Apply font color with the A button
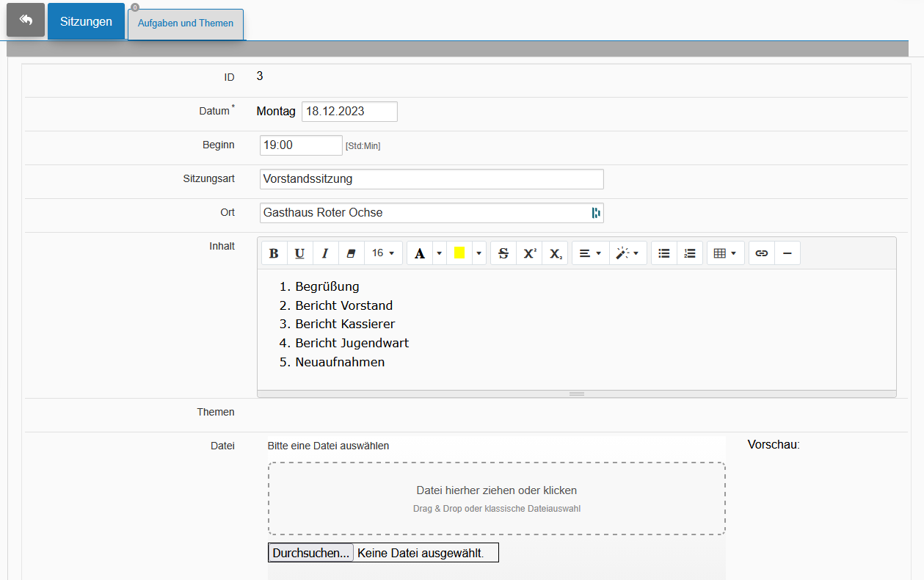This screenshot has height=580, width=924. tap(420, 253)
